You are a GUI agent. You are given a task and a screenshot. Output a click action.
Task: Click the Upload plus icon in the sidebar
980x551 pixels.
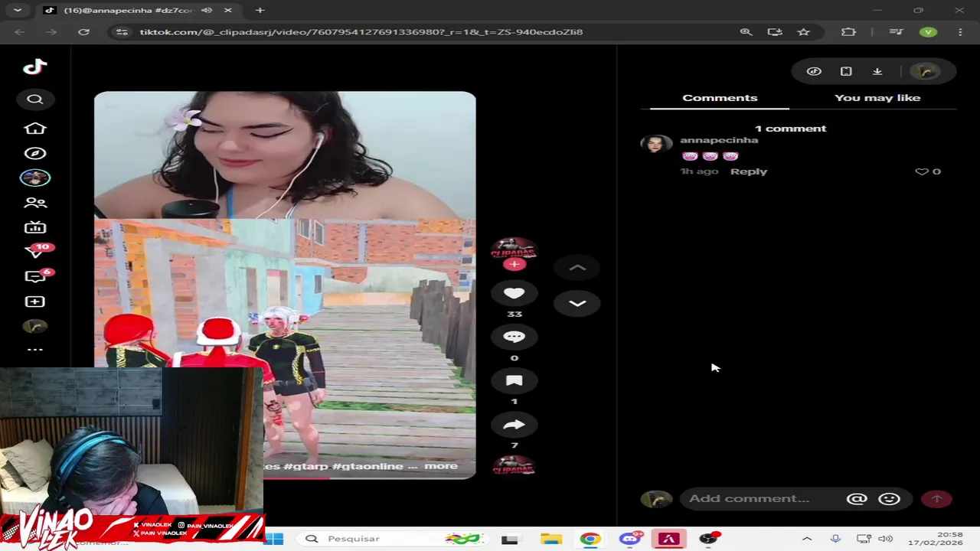[x=35, y=302]
